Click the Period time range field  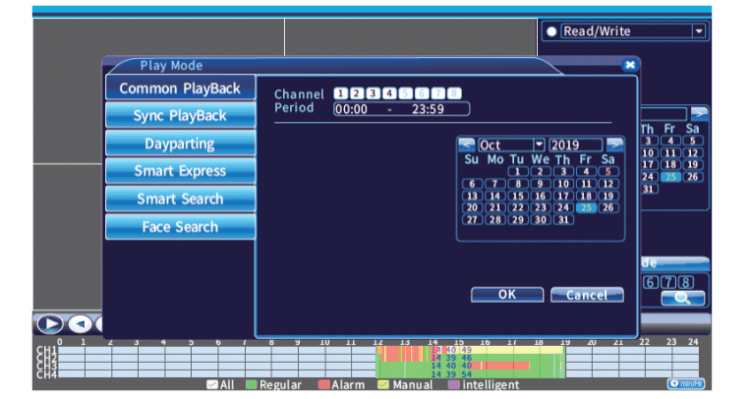click(401, 109)
